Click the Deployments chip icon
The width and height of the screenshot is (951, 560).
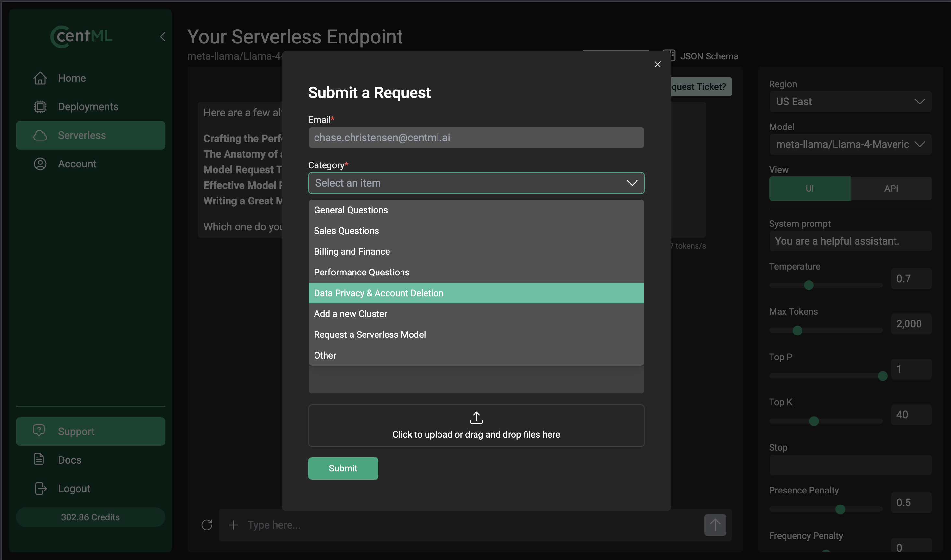(40, 107)
